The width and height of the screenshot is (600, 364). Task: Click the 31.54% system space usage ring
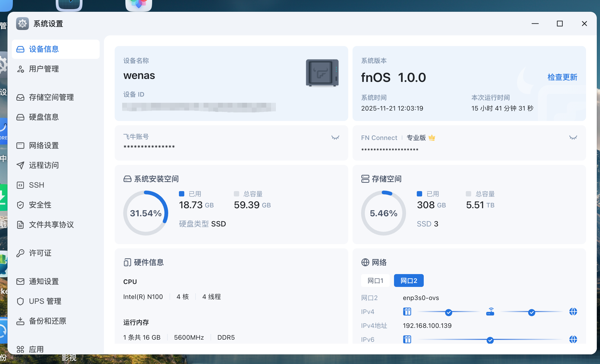coord(146,213)
